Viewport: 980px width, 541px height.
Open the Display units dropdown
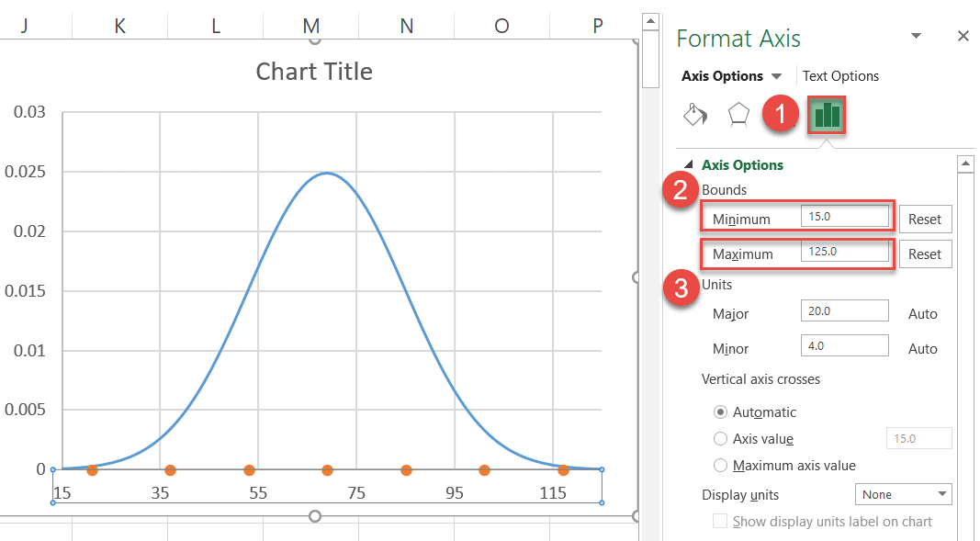click(903, 494)
